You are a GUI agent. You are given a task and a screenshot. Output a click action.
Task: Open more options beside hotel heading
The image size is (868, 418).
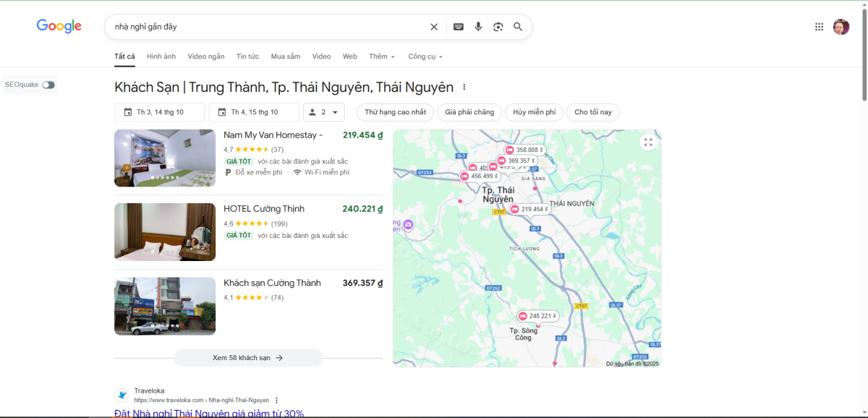(x=464, y=88)
